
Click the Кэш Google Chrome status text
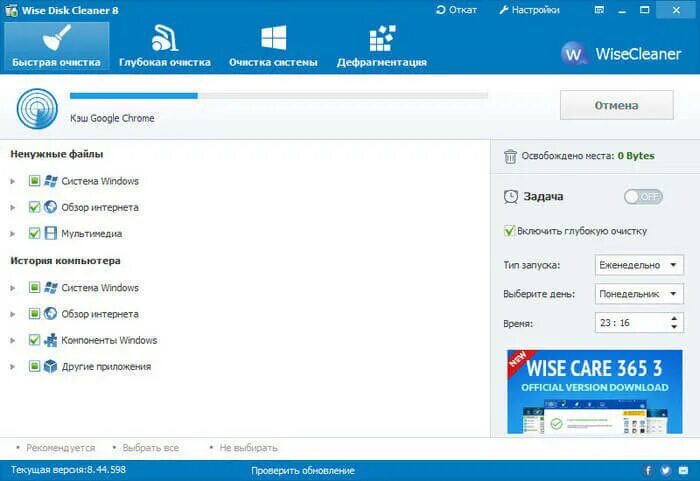tap(112, 118)
